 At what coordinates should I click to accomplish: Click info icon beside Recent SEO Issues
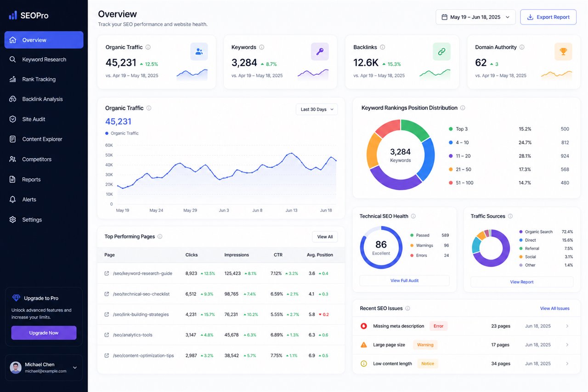click(x=407, y=308)
